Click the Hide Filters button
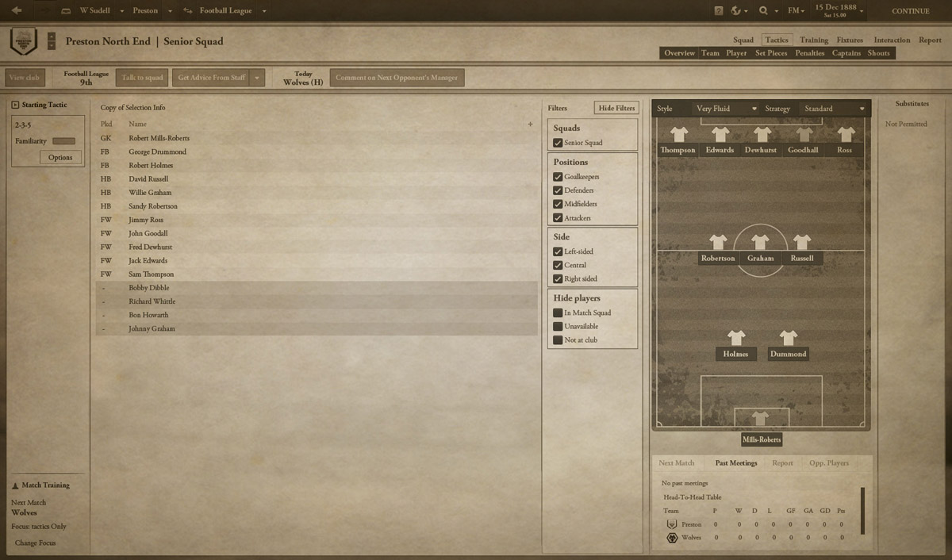 616,108
